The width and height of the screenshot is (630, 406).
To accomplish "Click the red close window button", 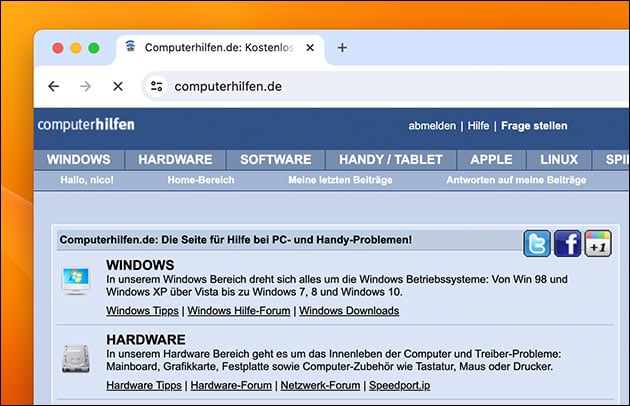I will coord(58,48).
